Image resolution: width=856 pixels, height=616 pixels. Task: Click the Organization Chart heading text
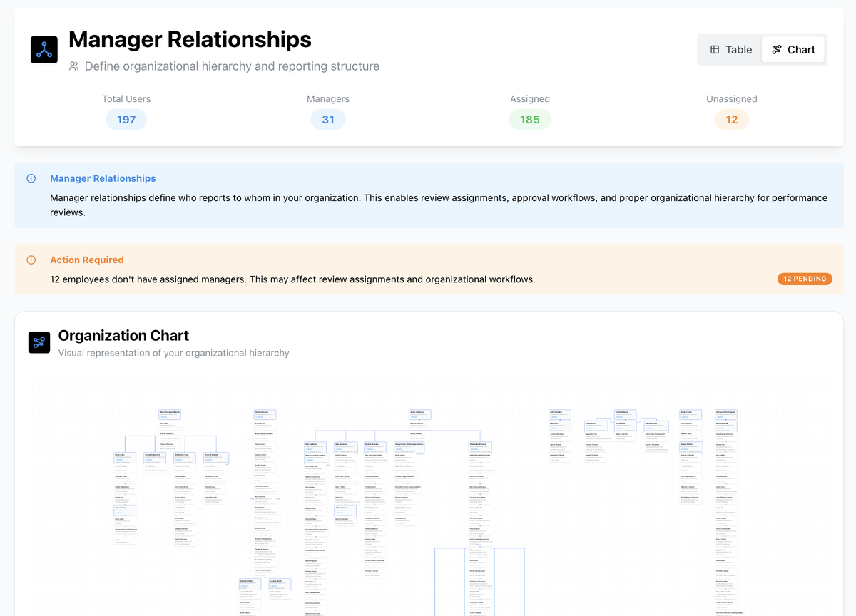click(123, 335)
